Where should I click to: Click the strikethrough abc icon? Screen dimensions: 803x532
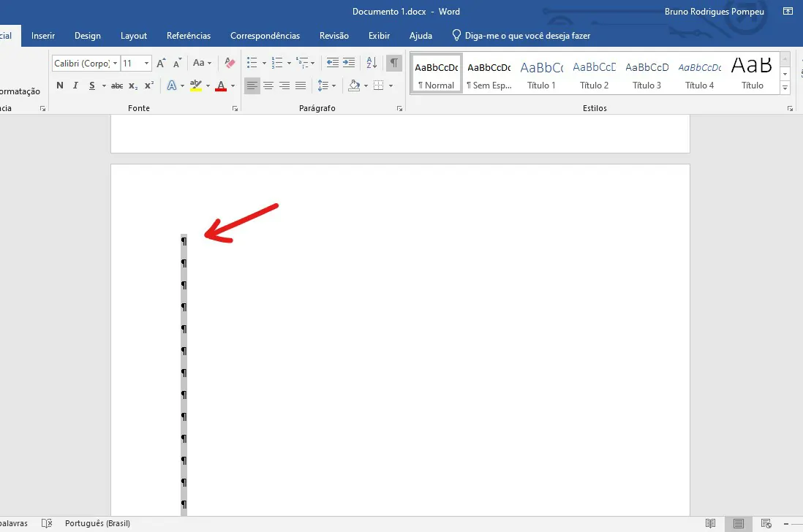[117, 85]
